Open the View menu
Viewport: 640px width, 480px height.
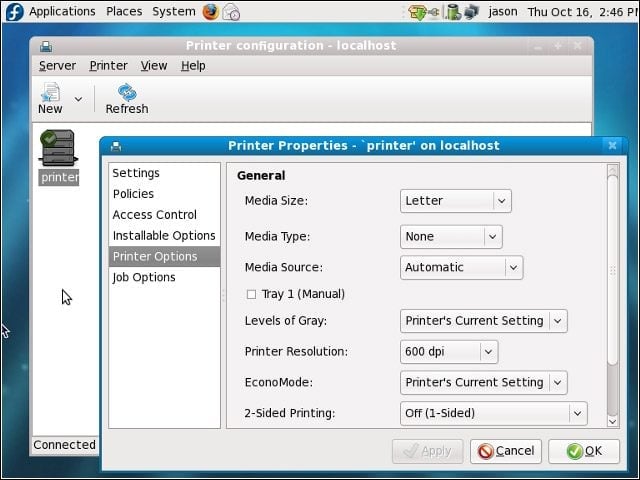[154, 66]
